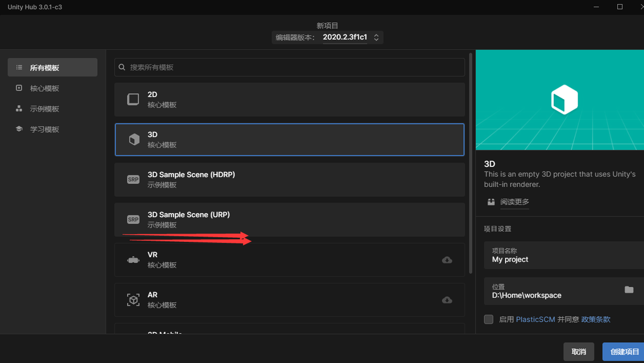Select 3D Sample Scene (URP) template
Image resolution: width=644 pixels, height=363 pixels.
[290, 220]
